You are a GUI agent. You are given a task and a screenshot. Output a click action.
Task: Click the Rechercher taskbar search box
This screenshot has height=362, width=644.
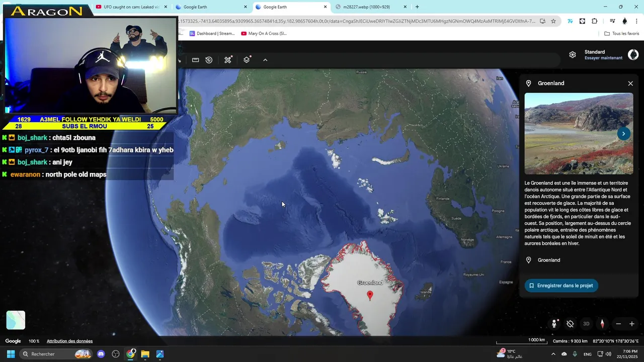55,354
